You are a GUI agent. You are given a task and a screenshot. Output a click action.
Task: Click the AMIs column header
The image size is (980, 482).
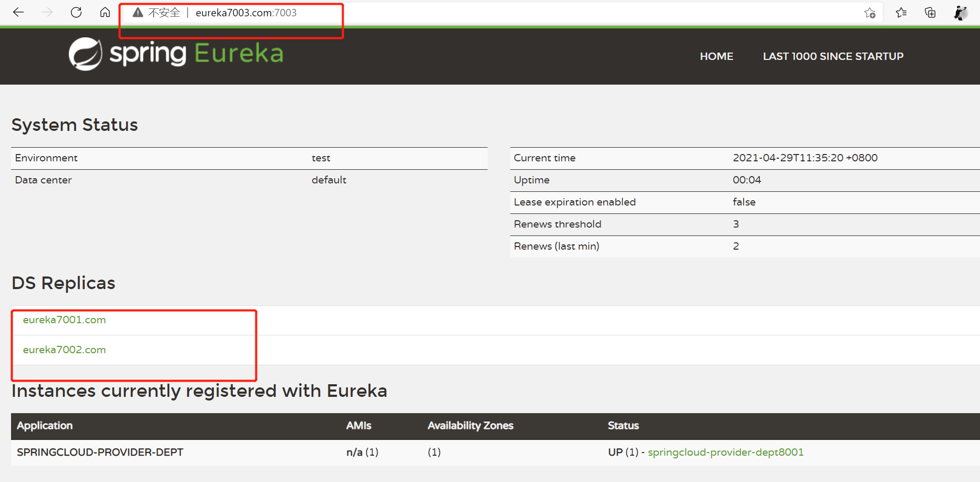tap(358, 426)
